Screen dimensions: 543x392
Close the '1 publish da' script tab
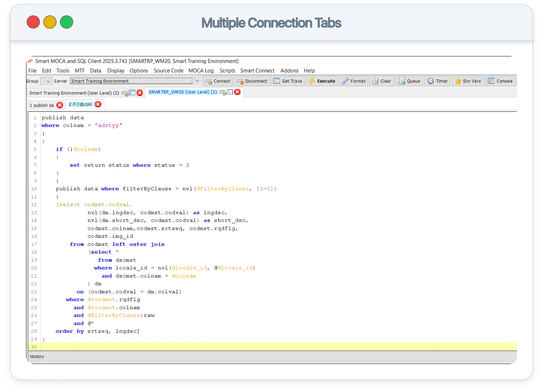click(60, 105)
